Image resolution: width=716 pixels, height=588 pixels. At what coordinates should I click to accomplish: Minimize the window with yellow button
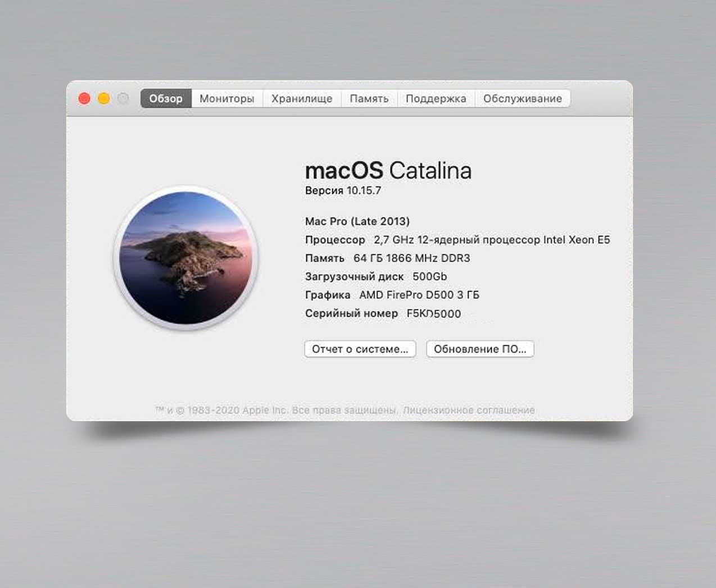104,98
